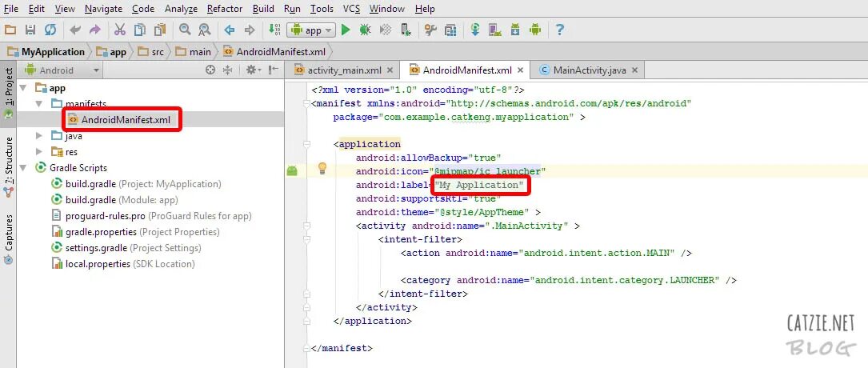Fold the intent-filter tag in the gutter
The height and width of the screenshot is (368, 868).
pyautogui.click(x=306, y=240)
